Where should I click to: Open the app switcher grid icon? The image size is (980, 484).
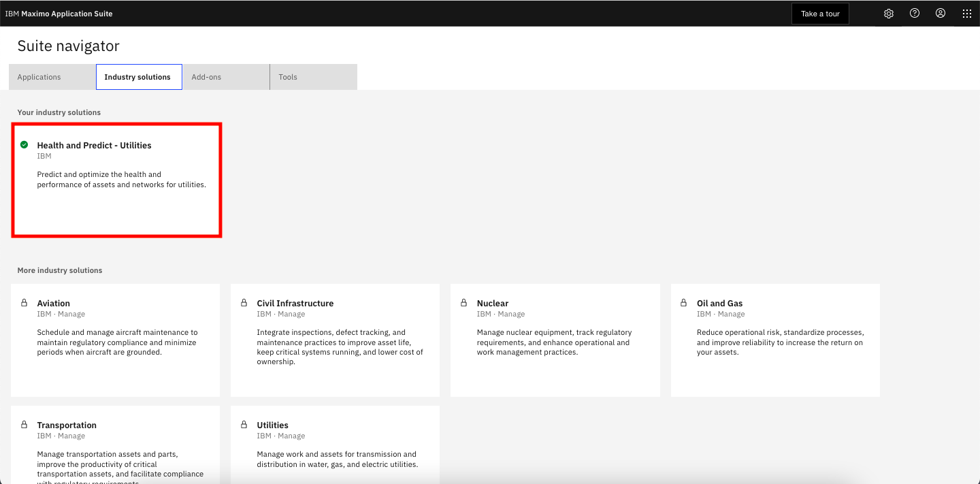[966, 14]
